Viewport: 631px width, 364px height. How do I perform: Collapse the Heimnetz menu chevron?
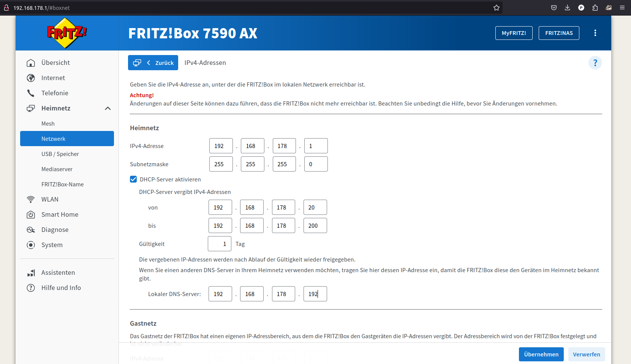coord(108,108)
